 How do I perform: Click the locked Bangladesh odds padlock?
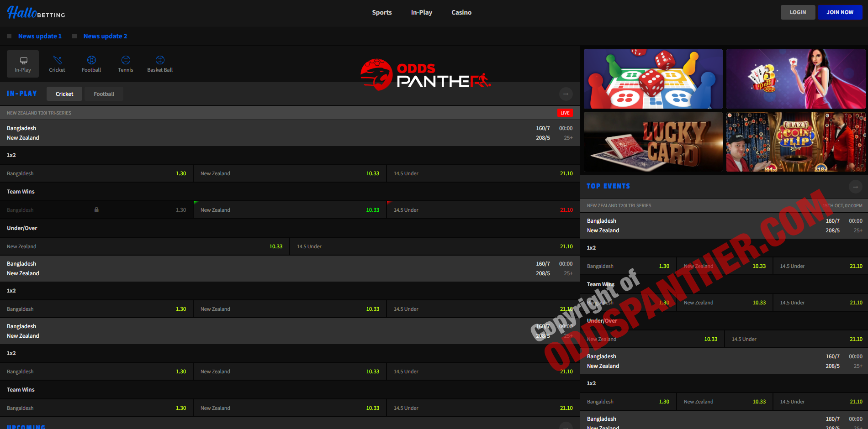(x=96, y=210)
